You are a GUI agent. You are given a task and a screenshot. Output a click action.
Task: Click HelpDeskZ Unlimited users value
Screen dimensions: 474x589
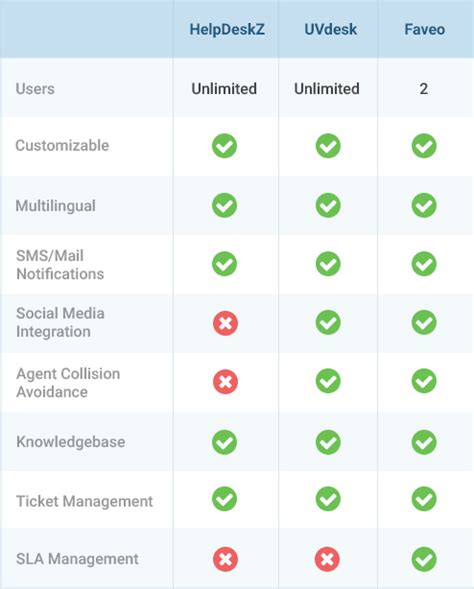(224, 89)
